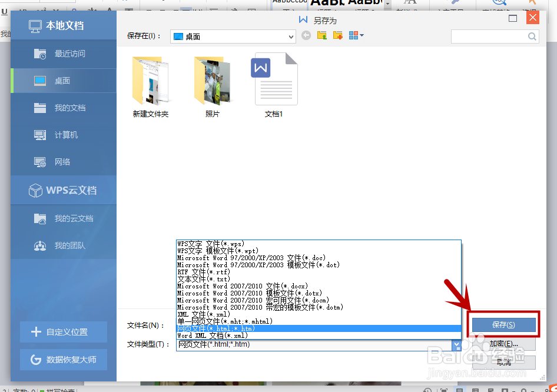Click the 自定义位置 button
The width and height of the screenshot is (557, 392).
(x=64, y=332)
